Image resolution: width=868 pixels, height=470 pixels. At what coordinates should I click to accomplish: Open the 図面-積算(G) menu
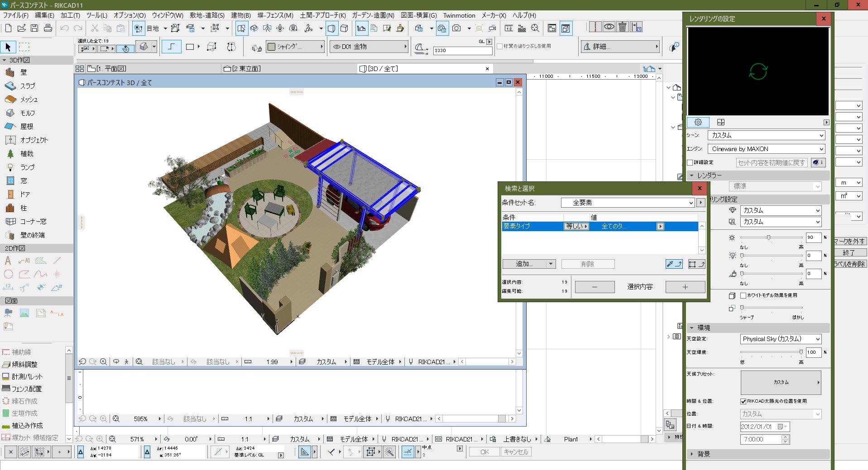[418, 15]
